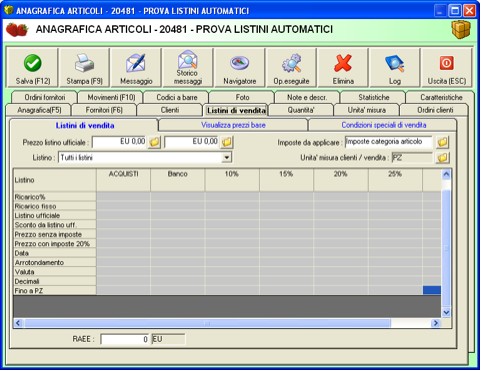Open the Log magnifier button

(395, 68)
